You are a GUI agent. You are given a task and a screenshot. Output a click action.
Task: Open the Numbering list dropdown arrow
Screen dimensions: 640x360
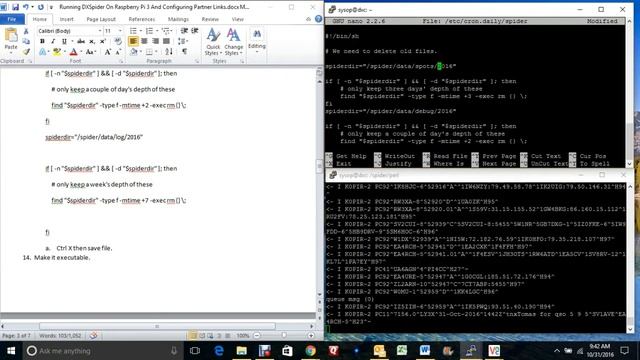pos(157,31)
